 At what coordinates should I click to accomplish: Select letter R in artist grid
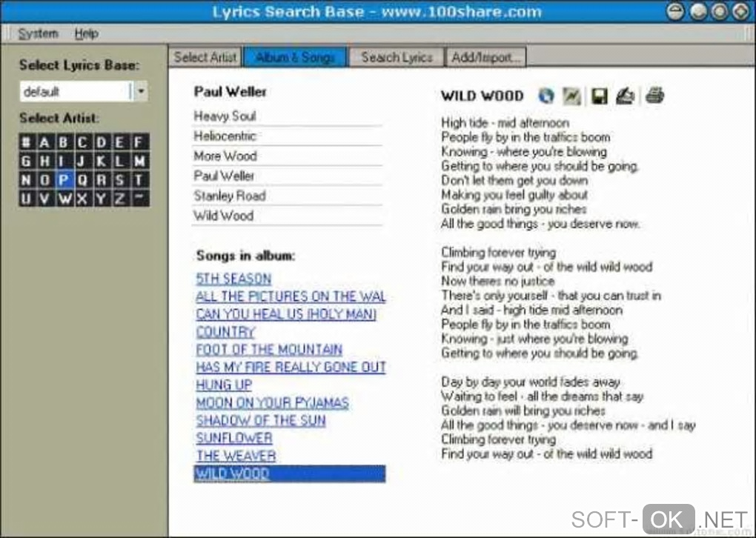tap(102, 180)
